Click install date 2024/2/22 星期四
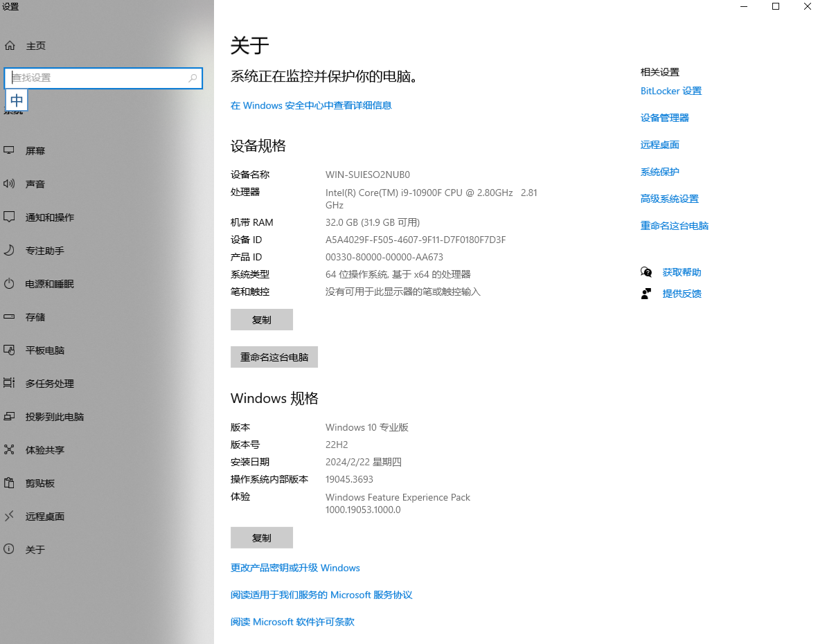Viewport: 818px width, 644px height. tap(364, 462)
